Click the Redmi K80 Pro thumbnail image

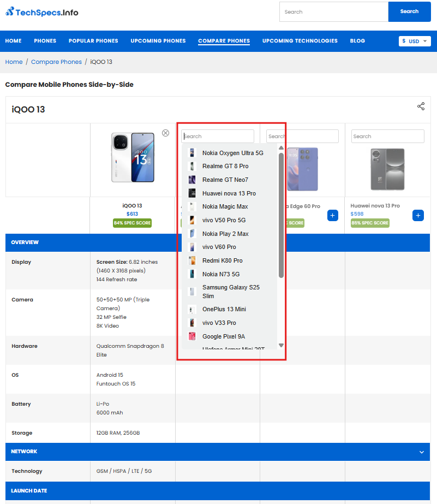[x=192, y=260]
